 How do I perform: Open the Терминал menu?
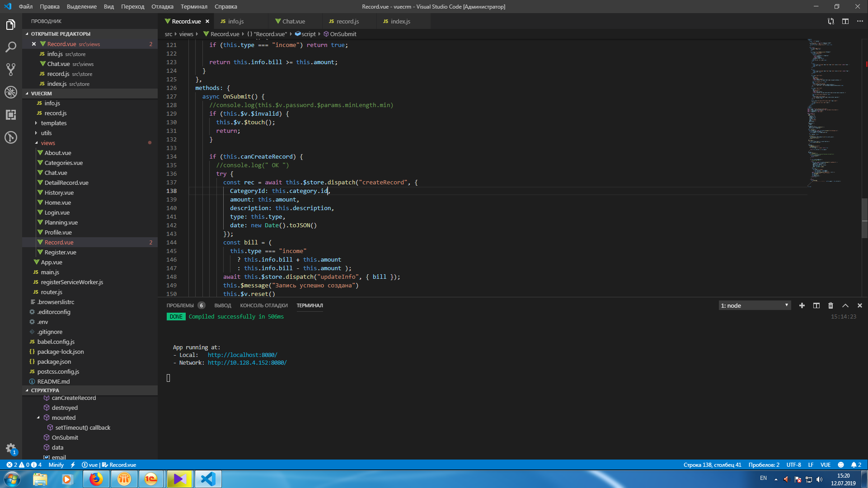tap(194, 6)
